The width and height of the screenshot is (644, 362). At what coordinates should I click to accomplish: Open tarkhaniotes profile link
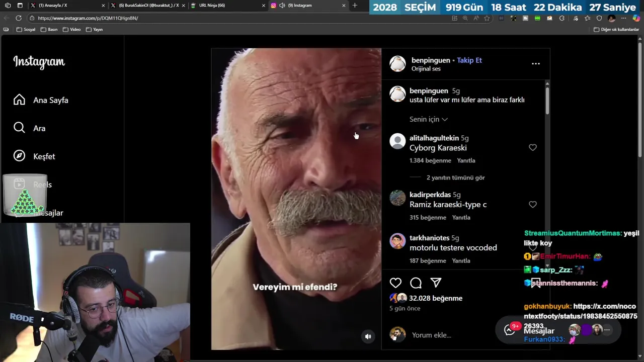(x=429, y=238)
